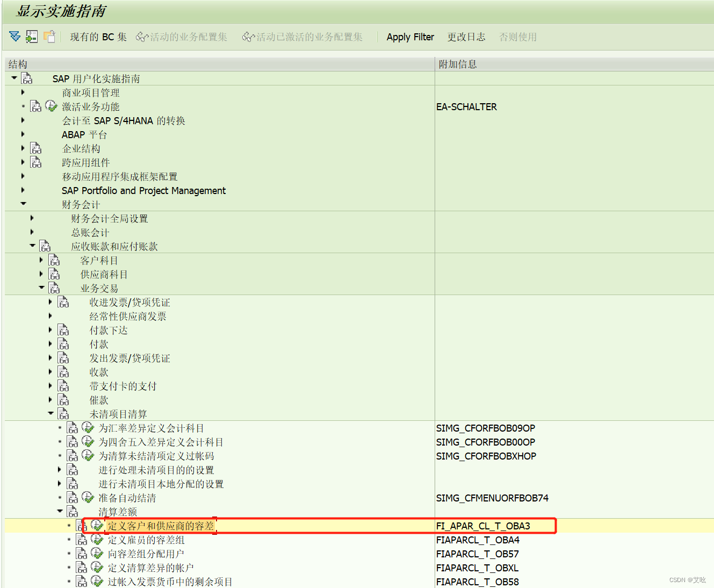
Task: Execute activity icon for 定义雇员的容差组
Action: [97, 539]
